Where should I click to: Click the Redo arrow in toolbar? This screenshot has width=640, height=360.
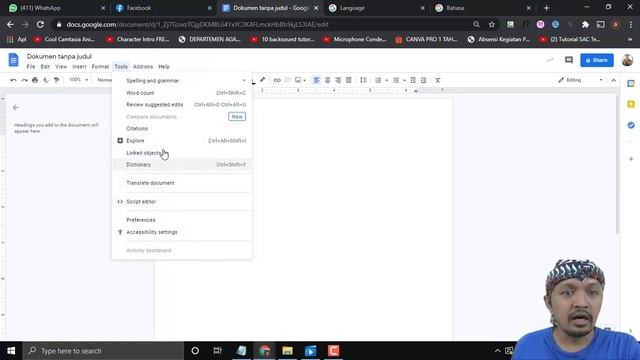point(24,80)
